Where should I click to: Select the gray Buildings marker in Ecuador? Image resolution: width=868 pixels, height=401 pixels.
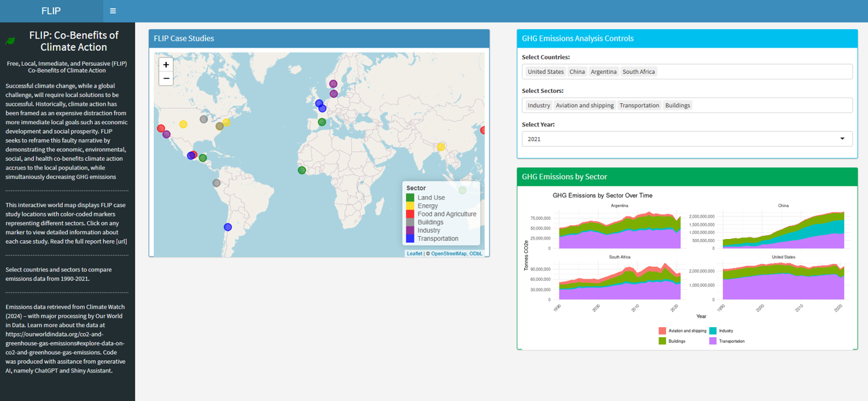(x=216, y=183)
